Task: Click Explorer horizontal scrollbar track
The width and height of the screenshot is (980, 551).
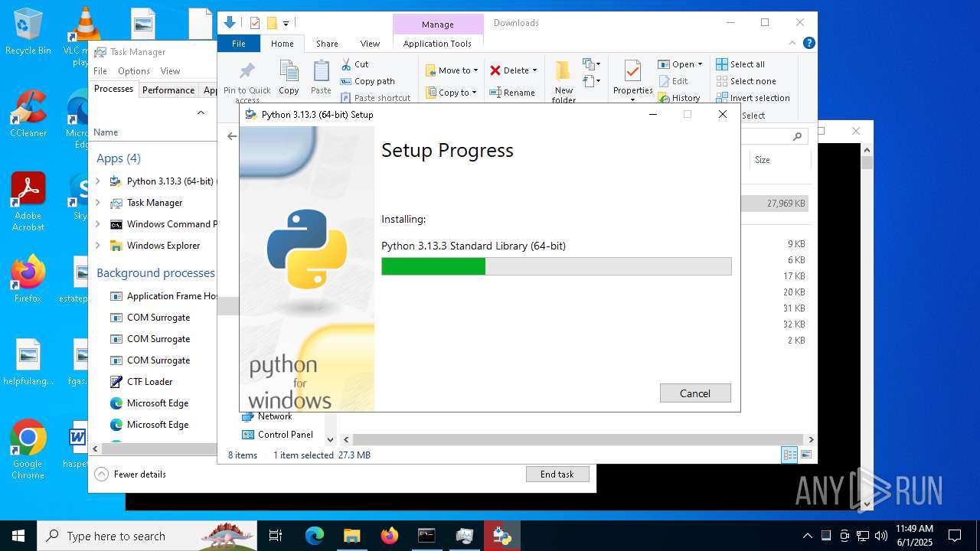Action: click(x=580, y=440)
